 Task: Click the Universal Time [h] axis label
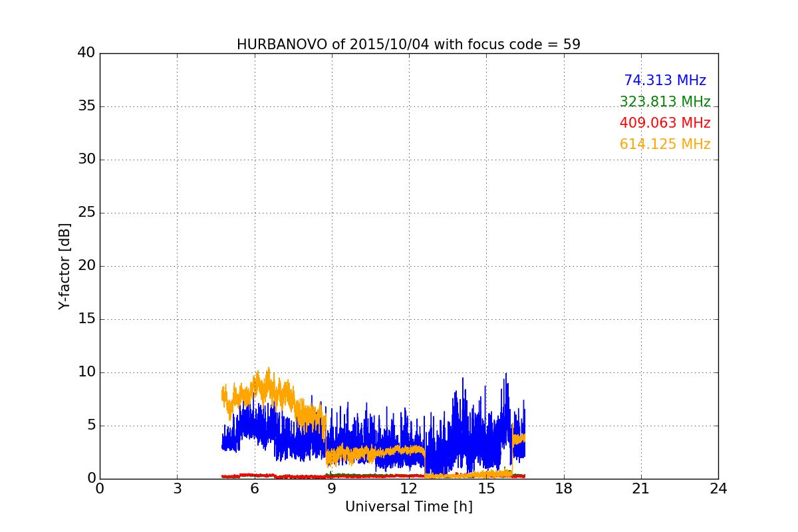coord(409,507)
